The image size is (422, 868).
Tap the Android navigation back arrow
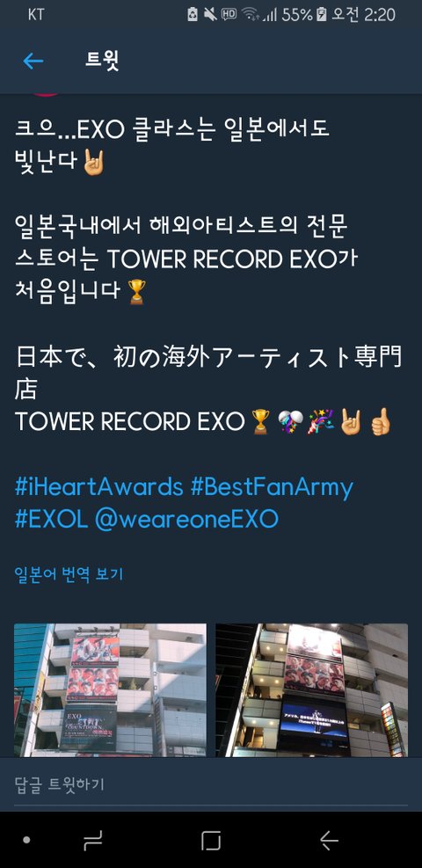pos(329,841)
